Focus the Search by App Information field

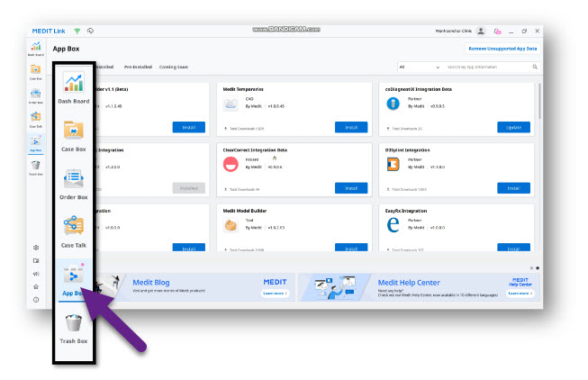487,67
